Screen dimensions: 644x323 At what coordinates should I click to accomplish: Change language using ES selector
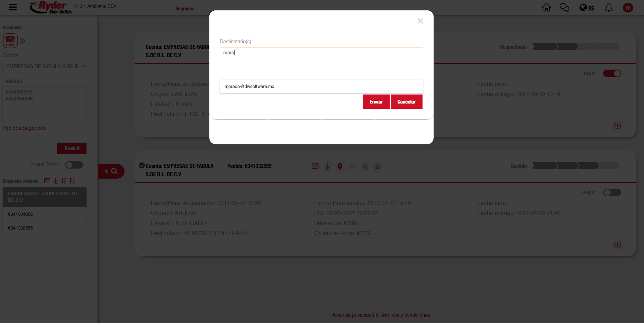tap(587, 8)
